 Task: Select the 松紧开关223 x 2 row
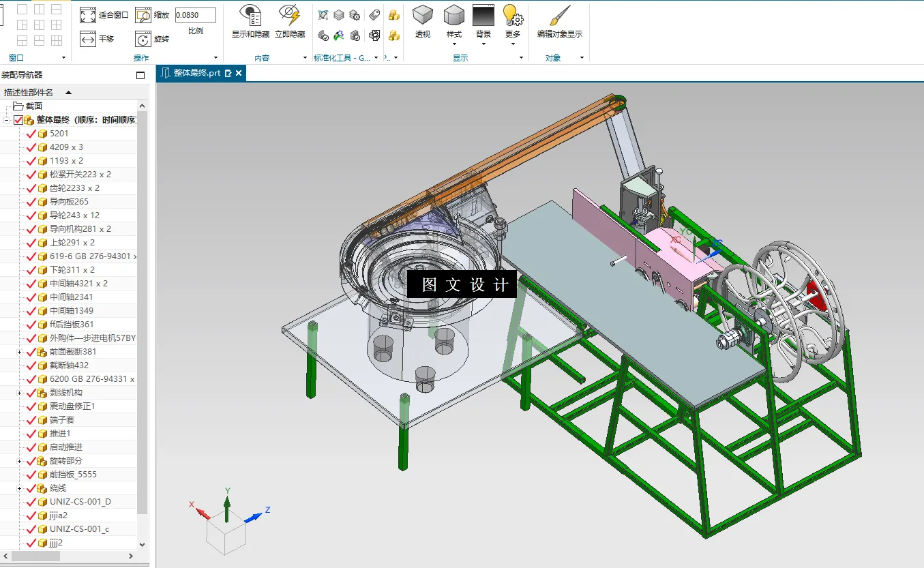(68, 175)
